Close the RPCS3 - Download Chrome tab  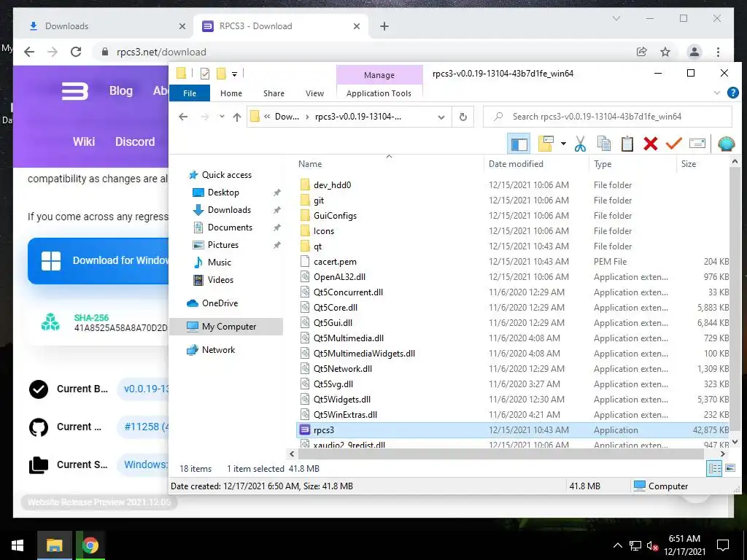click(356, 26)
